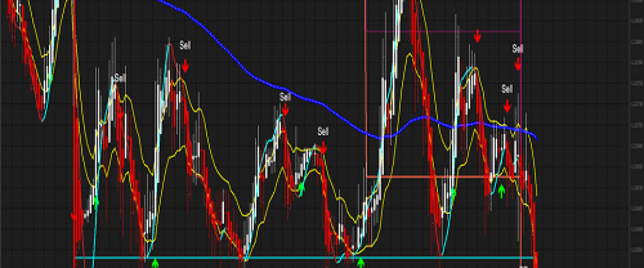Click the magenta horizontal line near the top
This screenshot has width=644, height=268.
pos(429,32)
